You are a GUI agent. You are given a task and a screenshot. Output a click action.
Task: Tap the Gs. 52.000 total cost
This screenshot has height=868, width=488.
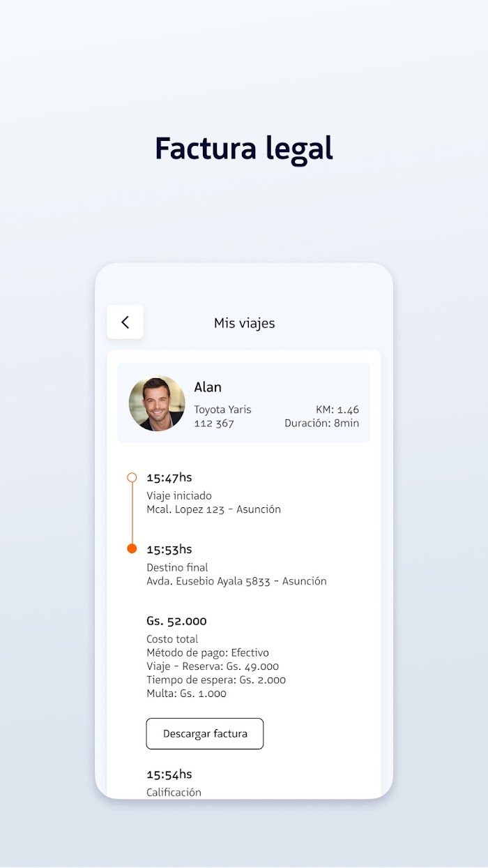tap(176, 621)
